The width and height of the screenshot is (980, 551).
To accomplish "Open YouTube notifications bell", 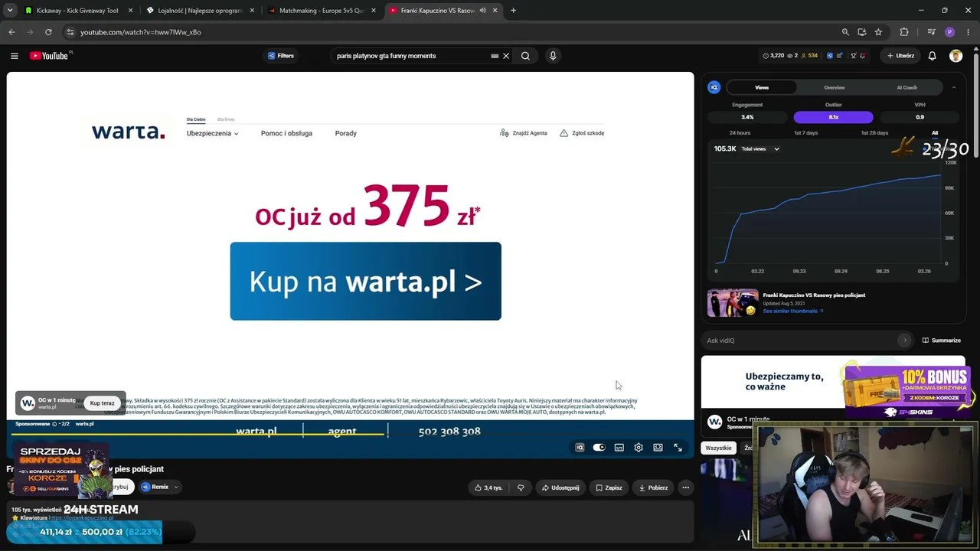I will [x=932, y=56].
